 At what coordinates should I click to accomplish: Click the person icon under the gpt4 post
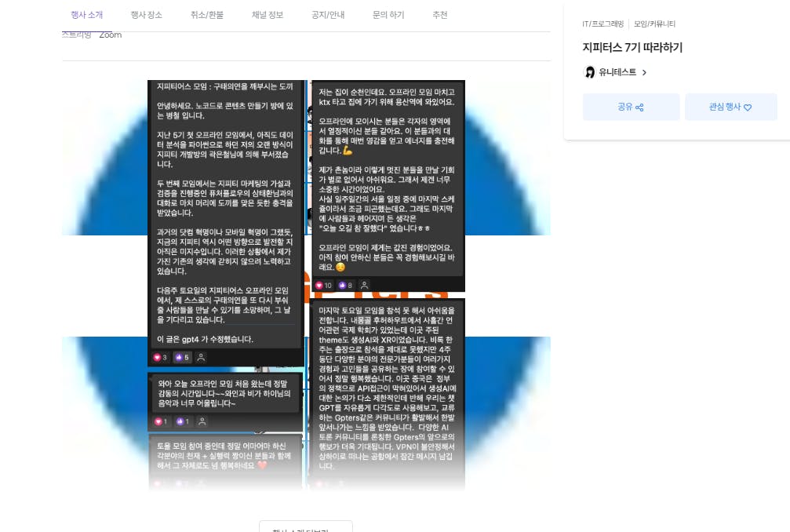[x=201, y=357]
